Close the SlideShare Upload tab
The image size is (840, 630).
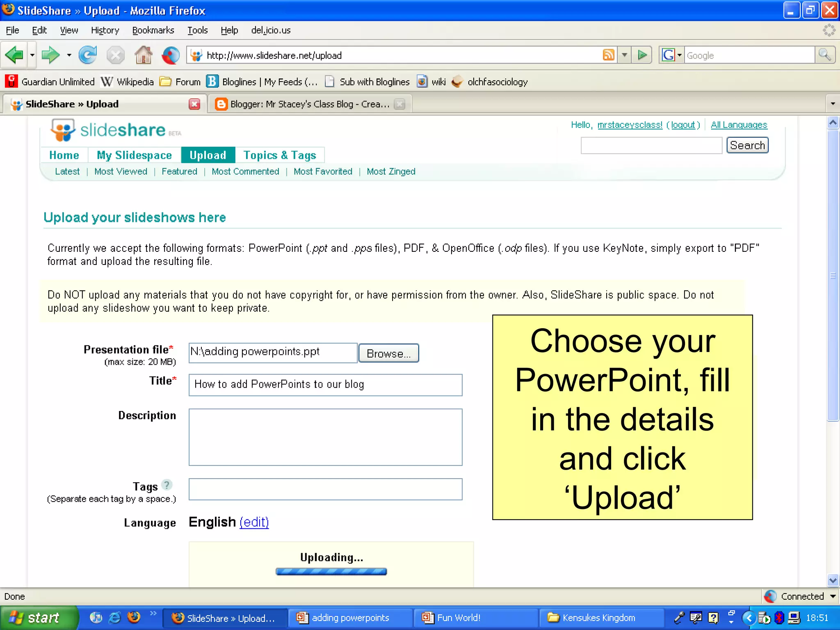click(x=194, y=104)
